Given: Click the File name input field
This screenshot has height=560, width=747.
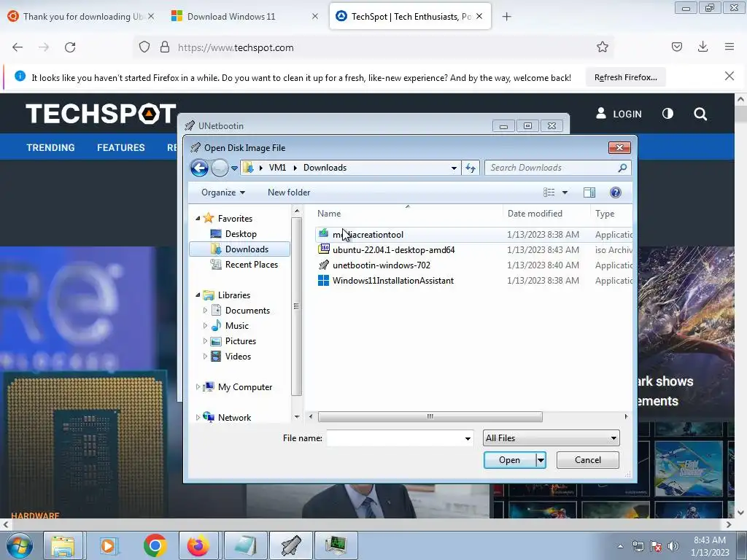Looking at the screenshot, I should (x=395, y=438).
